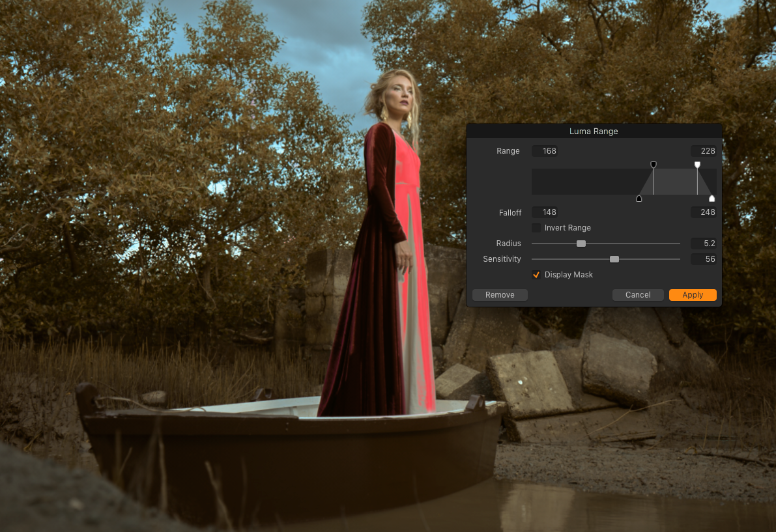This screenshot has width=776, height=532.
Task: Click the "Sensitivity" label
Action: [x=502, y=259]
